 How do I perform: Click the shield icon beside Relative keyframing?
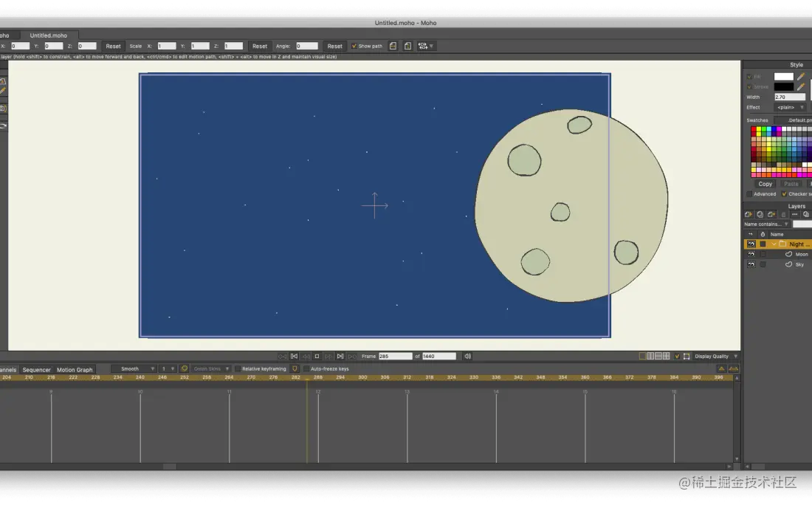295,368
